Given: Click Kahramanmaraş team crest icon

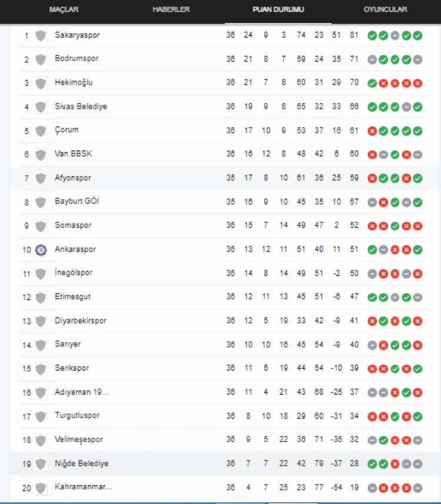Looking at the screenshot, I should [41, 488].
